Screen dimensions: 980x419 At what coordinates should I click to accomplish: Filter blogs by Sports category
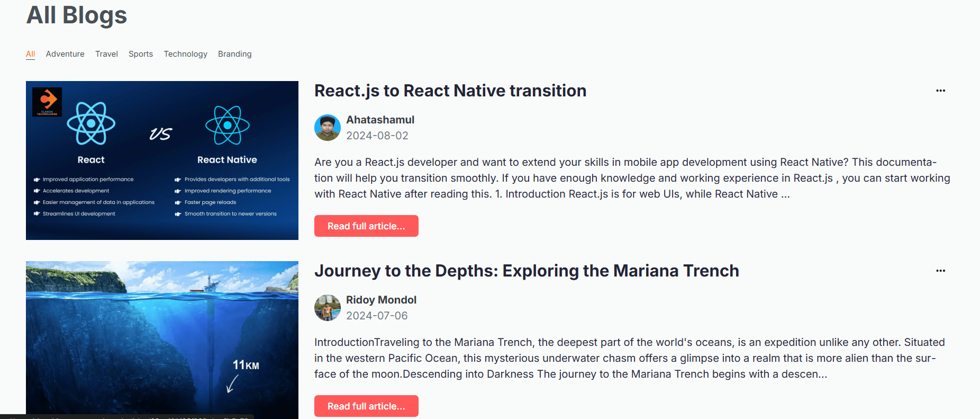pyautogui.click(x=141, y=54)
